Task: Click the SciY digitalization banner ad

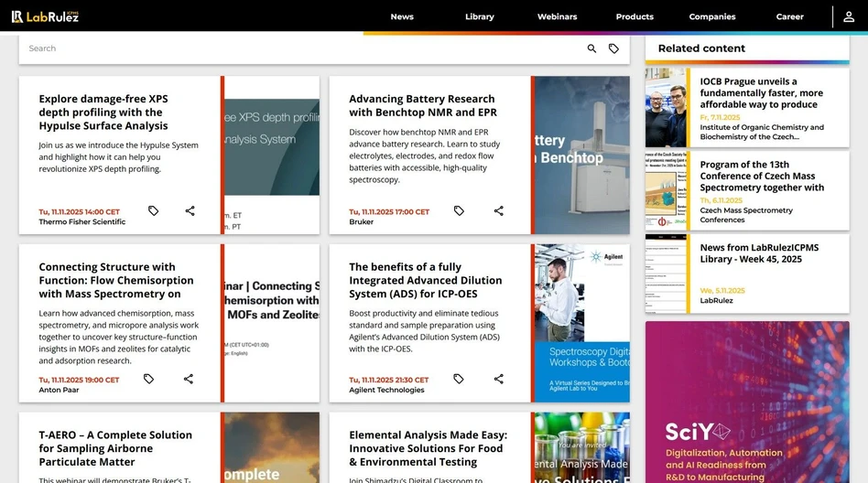Action: pos(747,402)
